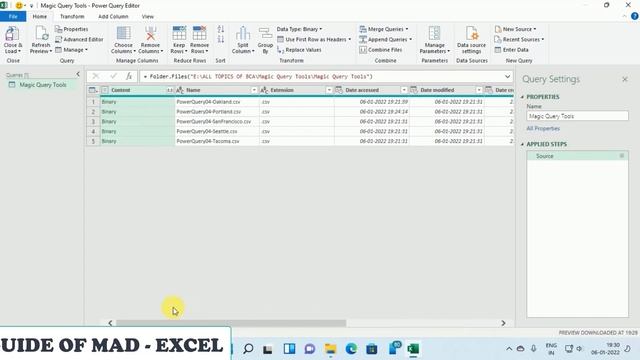Image resolution: width=640 pixels, height=360 pixels.
Task: Click the Choose Columns icon
Action: [123, 34]
